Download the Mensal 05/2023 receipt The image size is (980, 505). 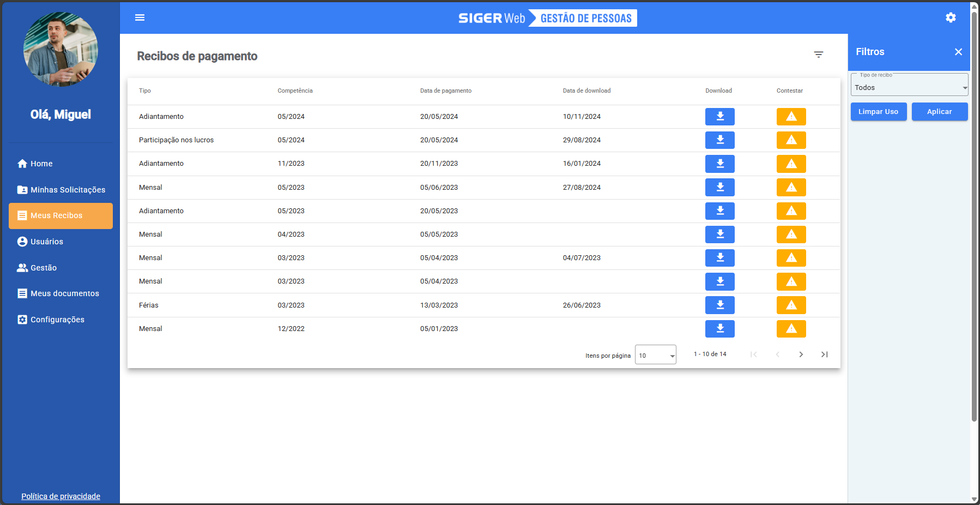tap(720, 187)
